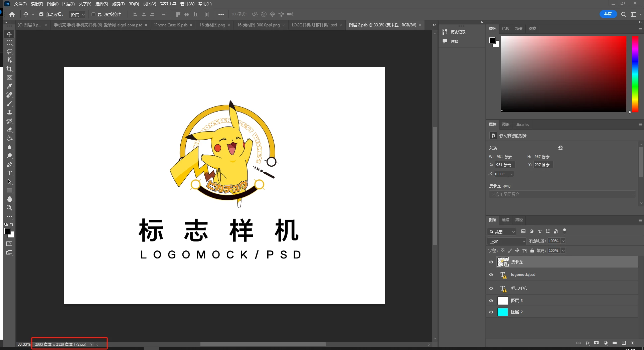644x350 pixels.
Task: Select the Blur tool
Action: (x=9, y=147)
